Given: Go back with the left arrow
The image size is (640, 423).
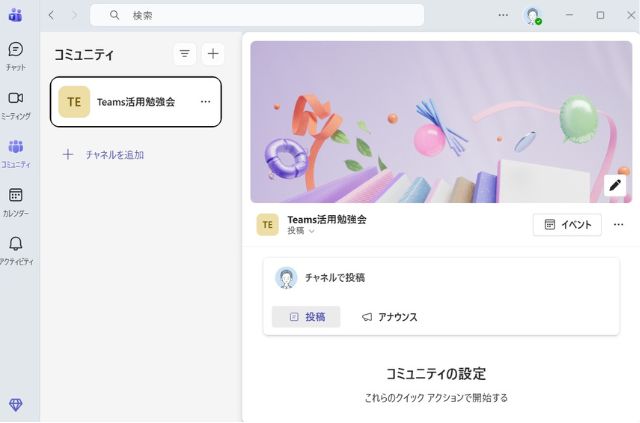Looking at the screenshot, I should point(51,15).
